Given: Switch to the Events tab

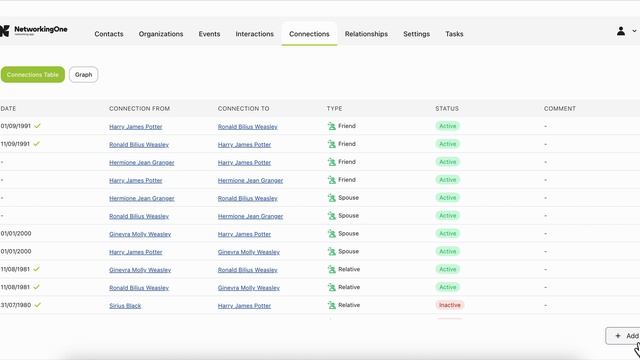Looking at the screenshot, I should [209, 34].
